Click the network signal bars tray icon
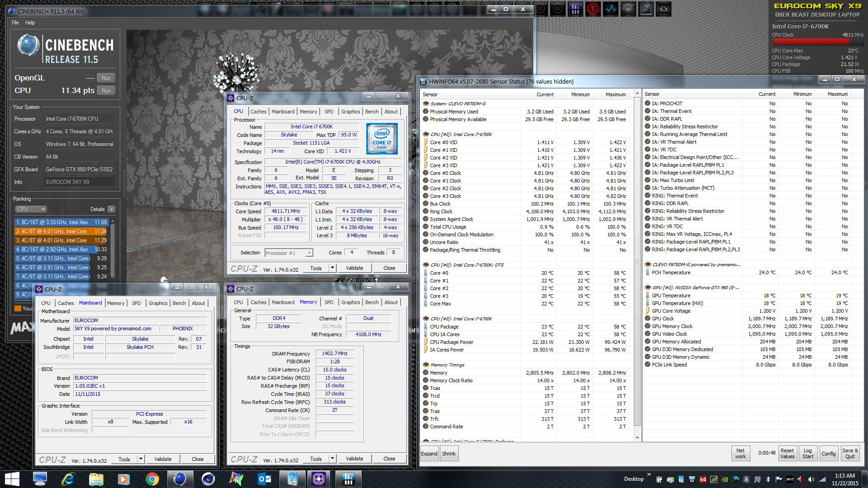Image resolution: width=868 pixels, height=488 pixels. 822,479
